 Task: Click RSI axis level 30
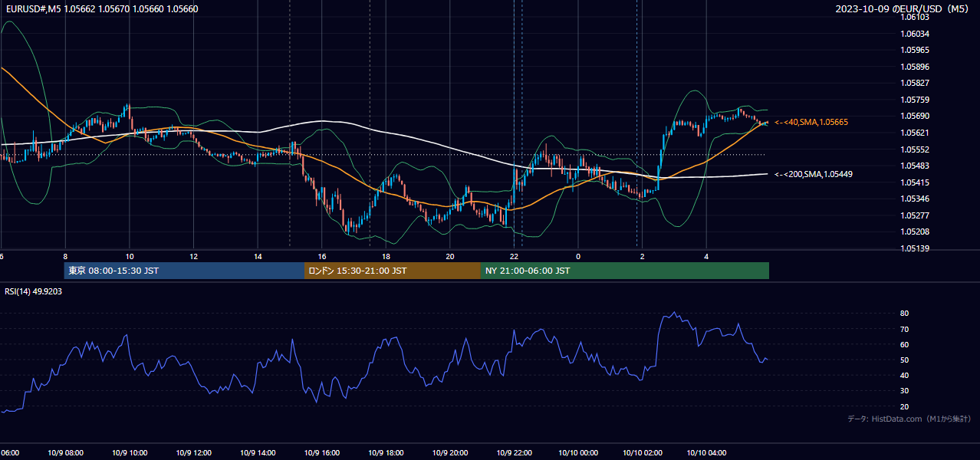pyautogui.click(x=905, y=391)
